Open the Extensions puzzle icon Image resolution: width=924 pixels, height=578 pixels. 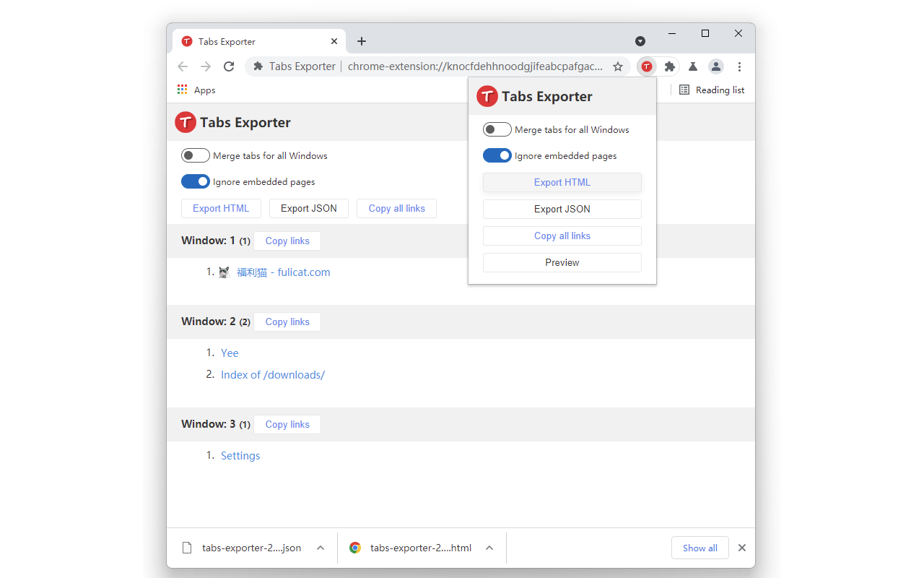[669, 66]
